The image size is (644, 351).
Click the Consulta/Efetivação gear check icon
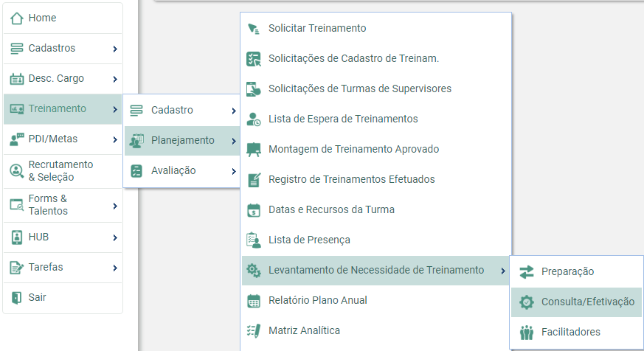527,302
